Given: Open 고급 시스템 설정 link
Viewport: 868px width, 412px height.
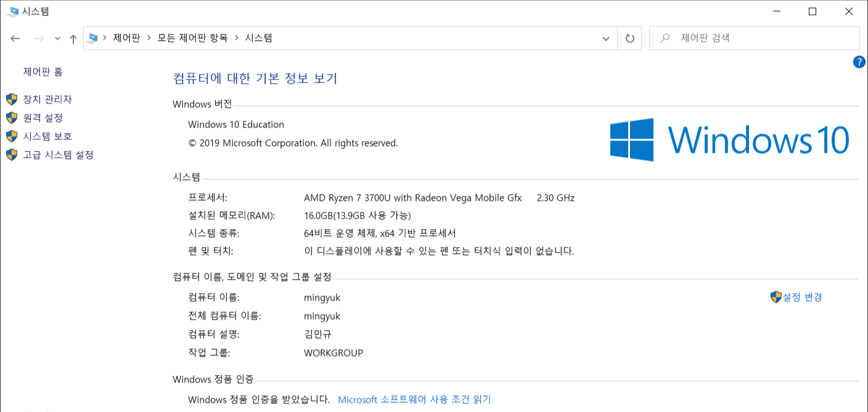Looking at the screenshot, I should click(x=59, y=155).
